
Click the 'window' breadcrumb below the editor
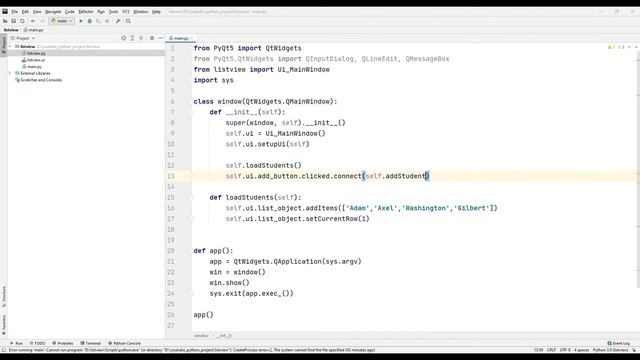click(x=201, y=336)
